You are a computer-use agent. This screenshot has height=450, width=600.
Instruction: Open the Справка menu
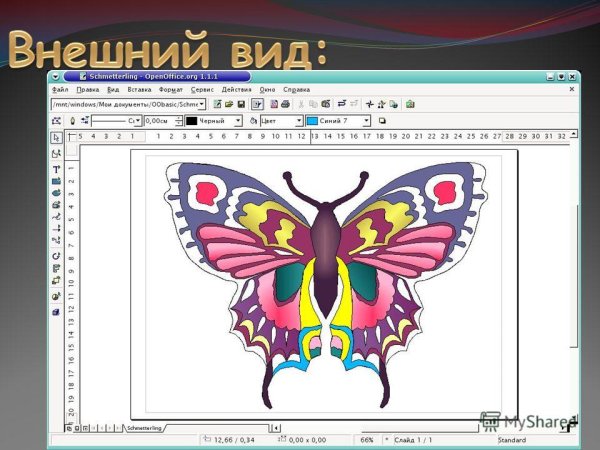click(297, 90)
